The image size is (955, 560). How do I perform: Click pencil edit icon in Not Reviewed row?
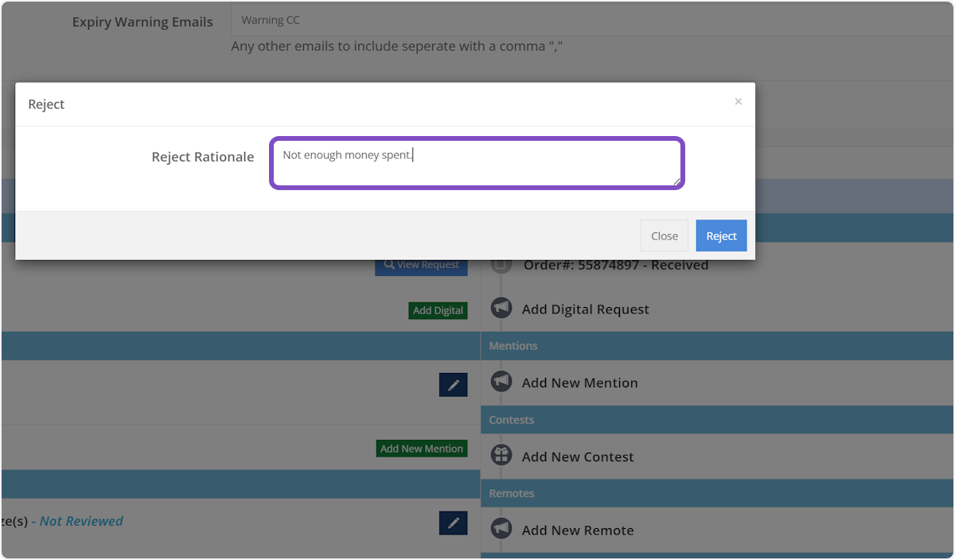click(453, 523)
